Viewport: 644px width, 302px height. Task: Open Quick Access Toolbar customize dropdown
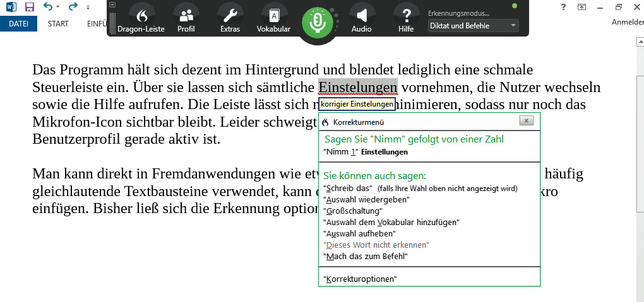(x=88, y=8)
